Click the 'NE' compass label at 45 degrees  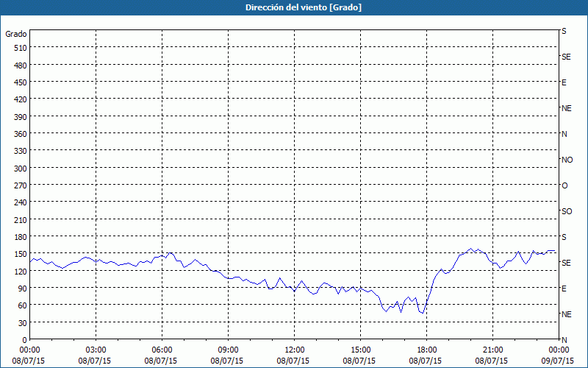pos(567,315)
